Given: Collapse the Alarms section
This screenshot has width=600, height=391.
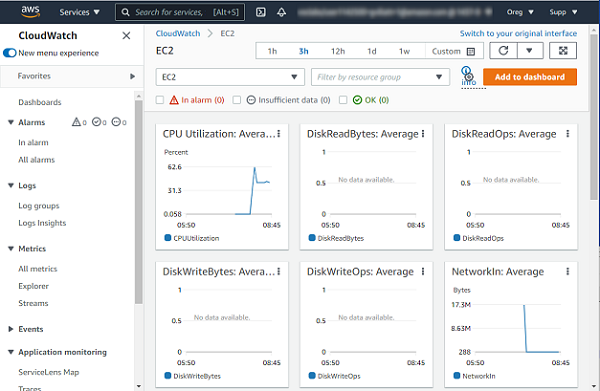Looking at the screenshot, I should coord(11,122).
